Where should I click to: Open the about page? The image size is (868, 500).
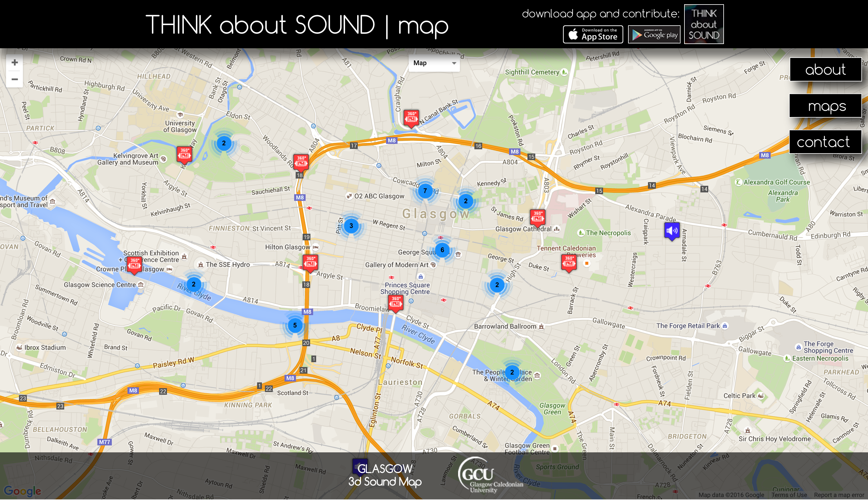826,70
